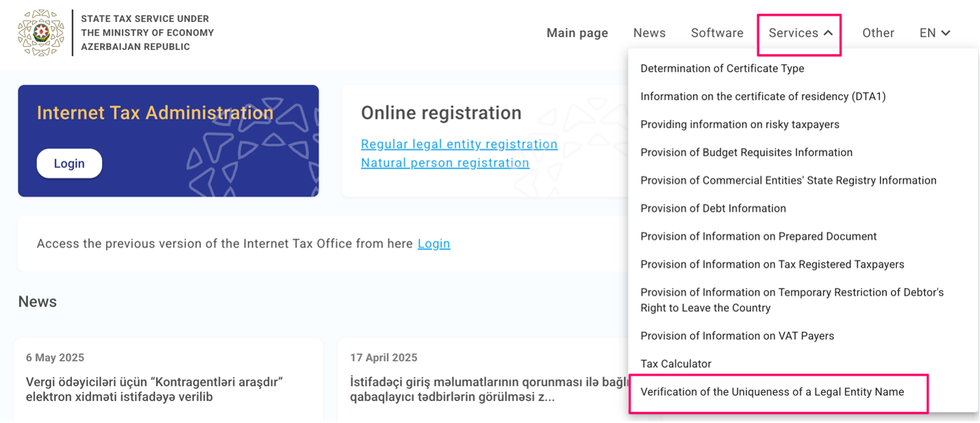The height and width of the screenshot is (423, 980).
Task: Select Verification of the Uniqueness of a Legal Entity Name
Action: [x=772, y=392]
